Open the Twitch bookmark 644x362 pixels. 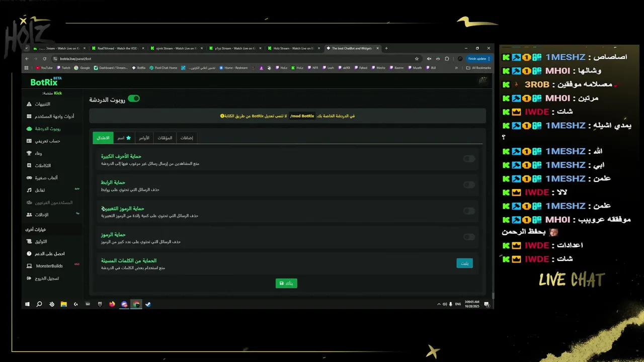point(63,68)
